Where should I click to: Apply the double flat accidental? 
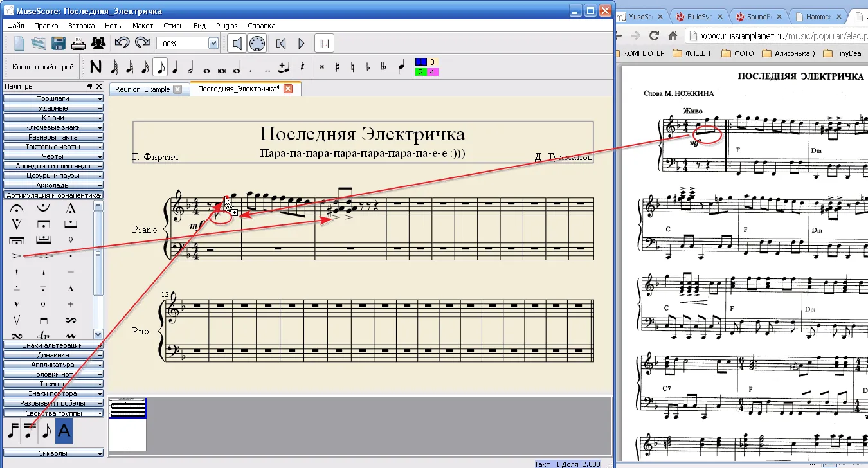point(384,67)
